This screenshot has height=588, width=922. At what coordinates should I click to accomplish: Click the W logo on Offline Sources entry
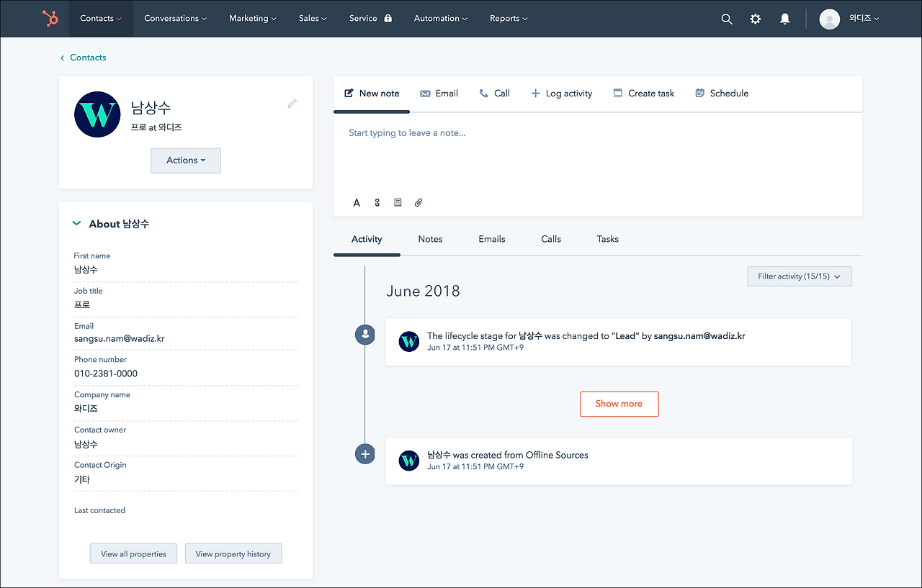point(409,461)
